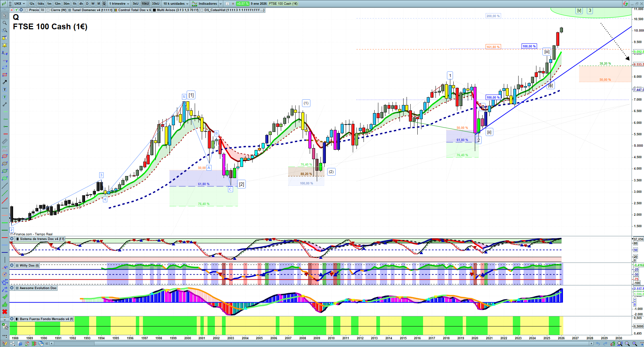Click the Control Total Doc v.6 color swatch
644x347 pixels.
pyautogui.click(x=116, y=10)
